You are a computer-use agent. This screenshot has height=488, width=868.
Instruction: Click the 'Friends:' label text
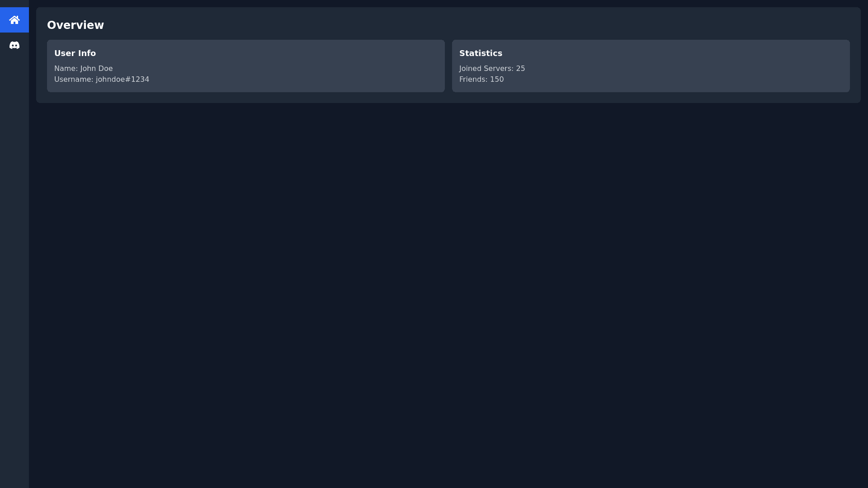(473, 80)
